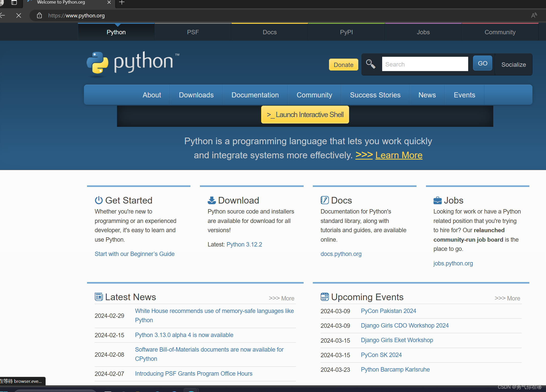Click the Get Started power icon
The width and height of the screenshot is (546, 392).
click(x=99, y=200)
